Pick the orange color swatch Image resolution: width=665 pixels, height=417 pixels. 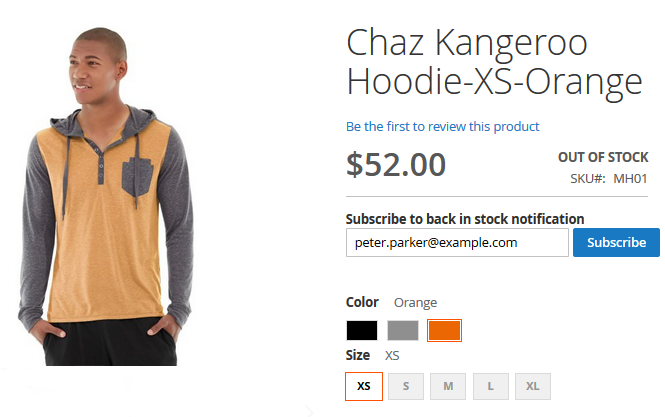click(444, 330)
